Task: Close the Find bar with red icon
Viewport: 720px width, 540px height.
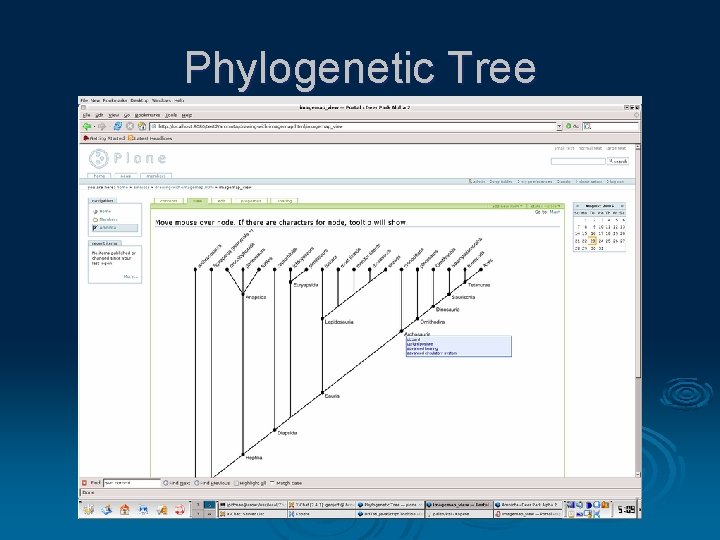Action: click(x=84, y=483)
